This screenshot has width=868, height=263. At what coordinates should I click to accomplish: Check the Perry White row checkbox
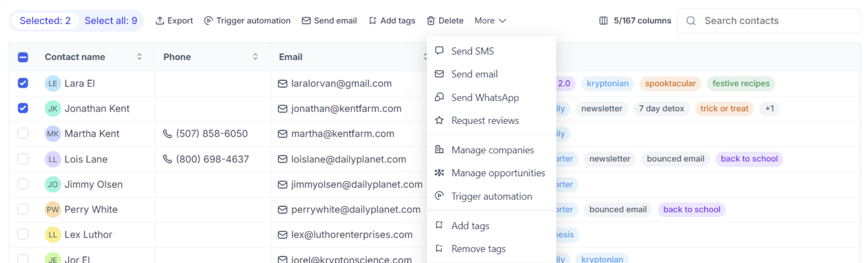click(23, 209)
